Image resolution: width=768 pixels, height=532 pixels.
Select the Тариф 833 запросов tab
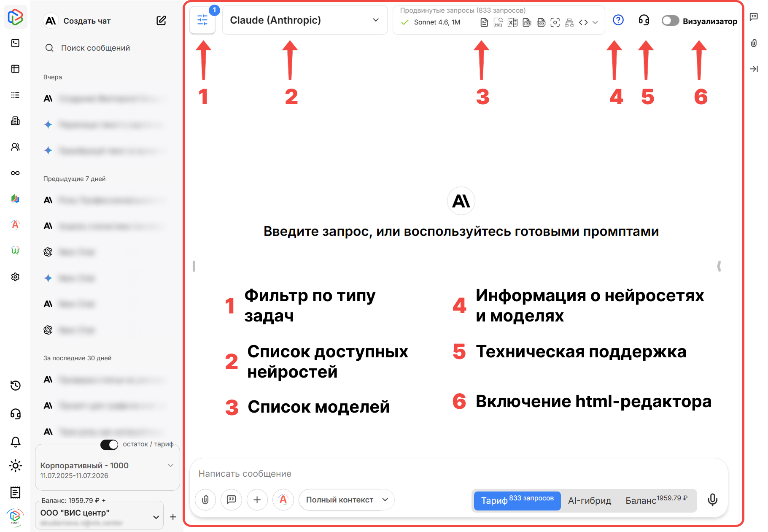pyautogui.click(x=517, y=501)
